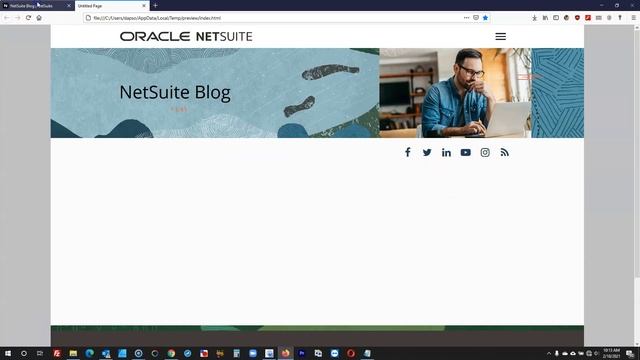Open the page actions three-dots menu

[466, 18]
